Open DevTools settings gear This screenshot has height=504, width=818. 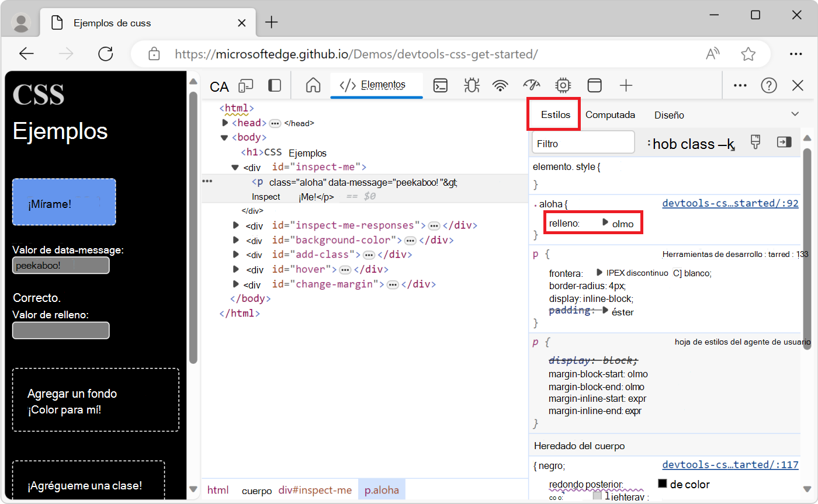click(x=562, y=85)
